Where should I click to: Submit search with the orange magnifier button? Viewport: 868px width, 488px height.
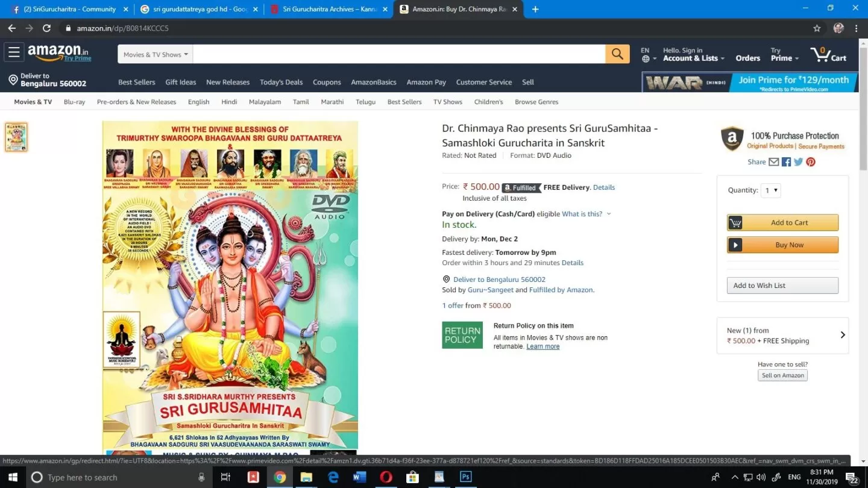617,54
